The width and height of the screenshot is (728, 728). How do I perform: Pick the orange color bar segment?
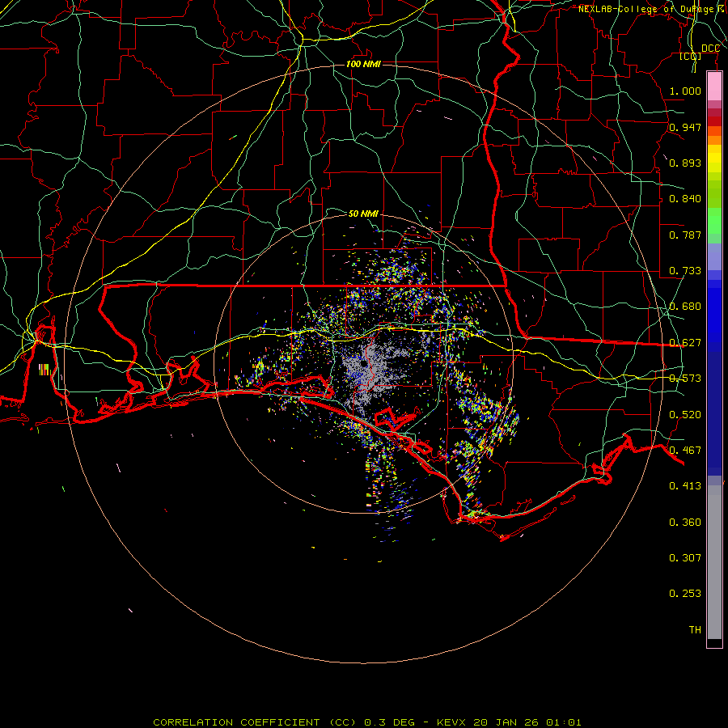tap(714, 140)
